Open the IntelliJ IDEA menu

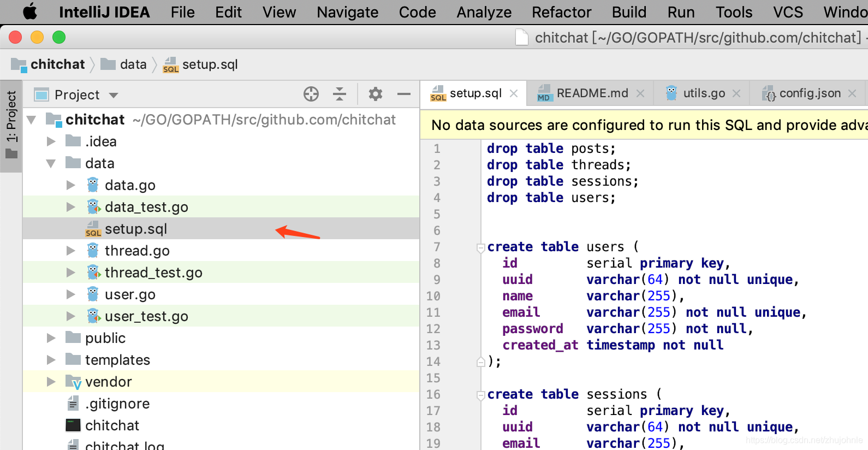click(104, 12)
